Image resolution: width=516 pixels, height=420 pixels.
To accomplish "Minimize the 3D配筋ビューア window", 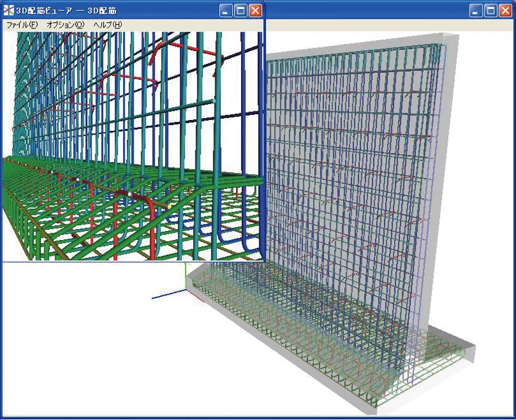I will [225, 10].
